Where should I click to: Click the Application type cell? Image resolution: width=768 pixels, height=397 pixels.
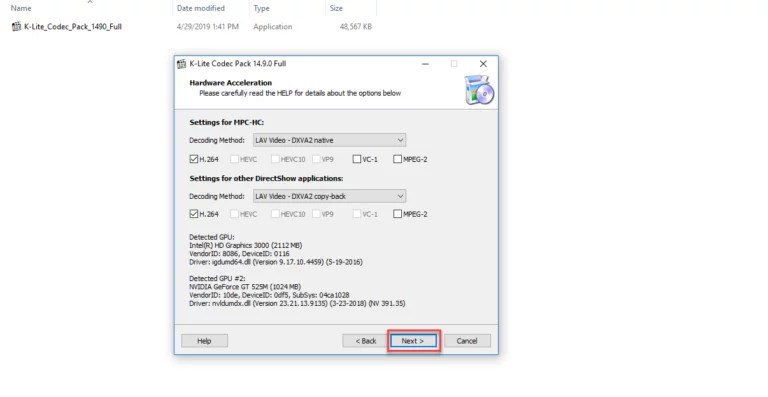[x=272, y=26]
